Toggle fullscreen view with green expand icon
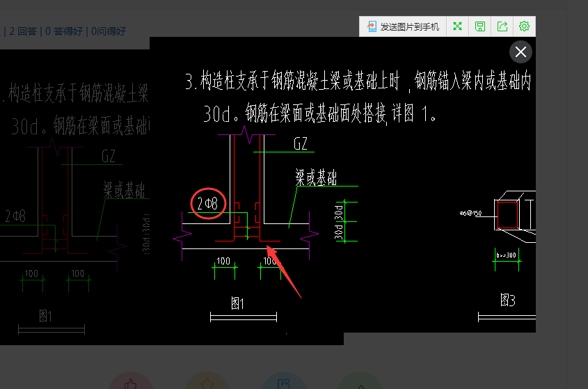The image size is (588, 389). (457, 26)
